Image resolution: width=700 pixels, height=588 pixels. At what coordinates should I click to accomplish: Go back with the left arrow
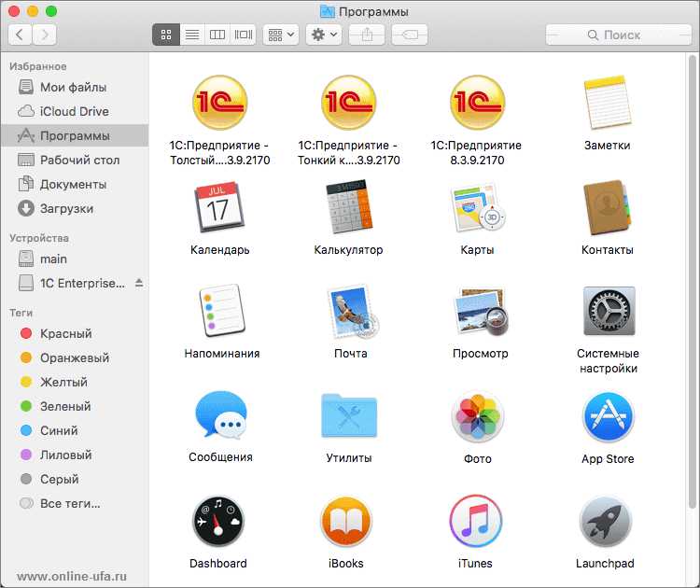pos(20,35)
